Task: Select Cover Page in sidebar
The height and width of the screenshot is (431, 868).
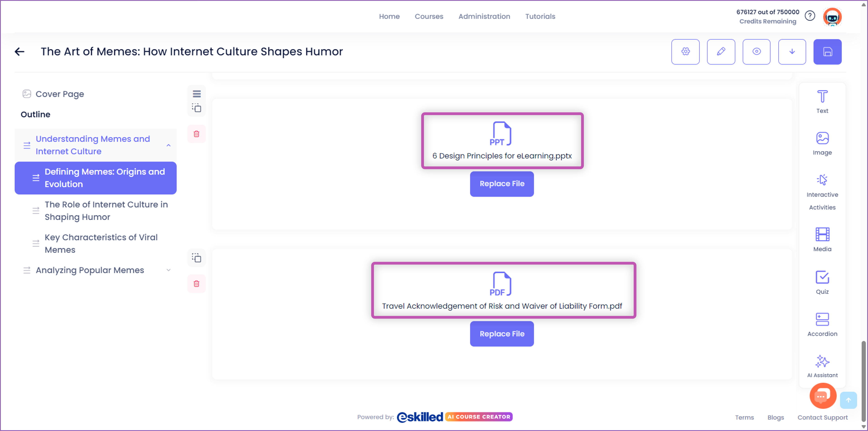Action: tap(60, 94)
